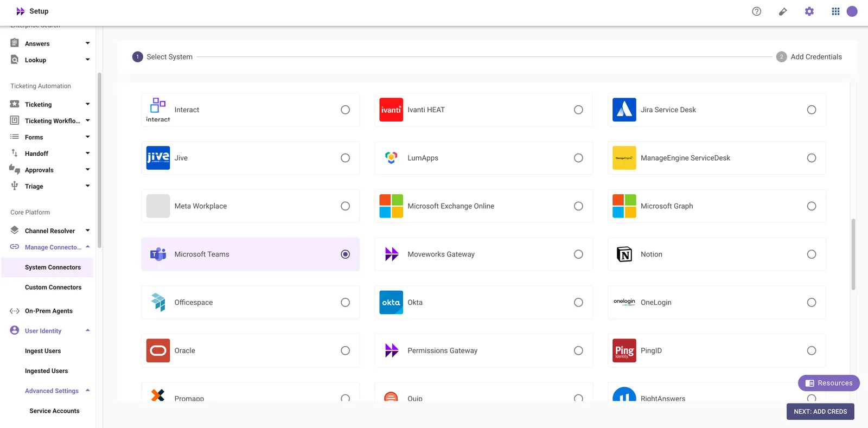Click the Notion logo icon

pos(624,254)
